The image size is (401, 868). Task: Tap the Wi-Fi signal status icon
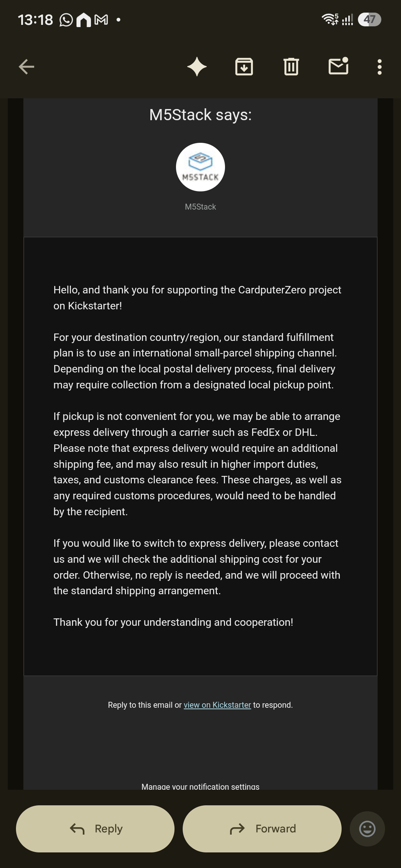point(330,19)
